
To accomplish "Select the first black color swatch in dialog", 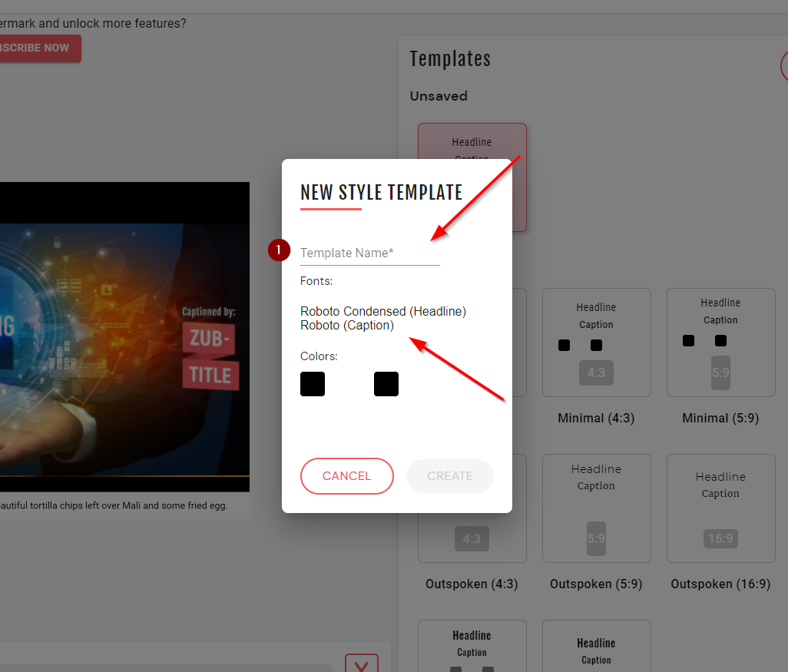I will pyautogui.click(x=313, y=384).
